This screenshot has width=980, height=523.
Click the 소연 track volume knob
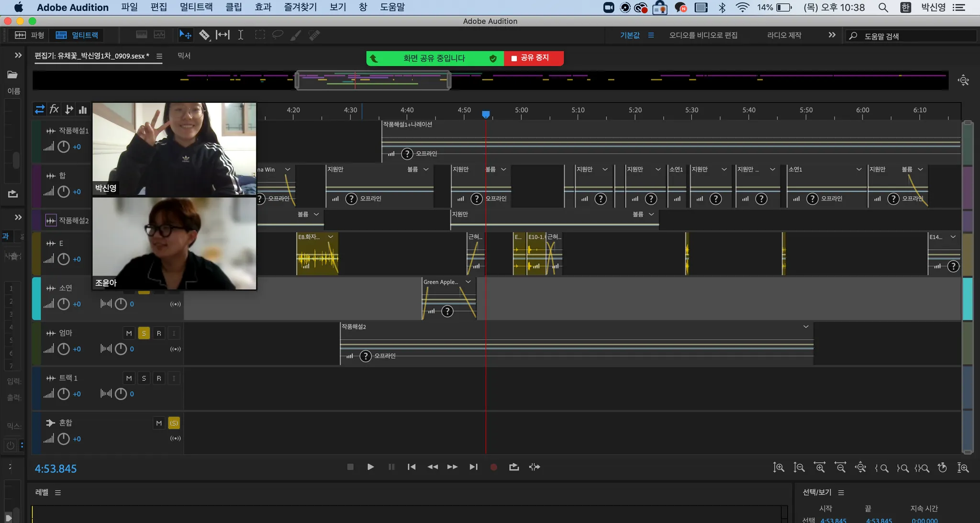(x=64, y=304)
